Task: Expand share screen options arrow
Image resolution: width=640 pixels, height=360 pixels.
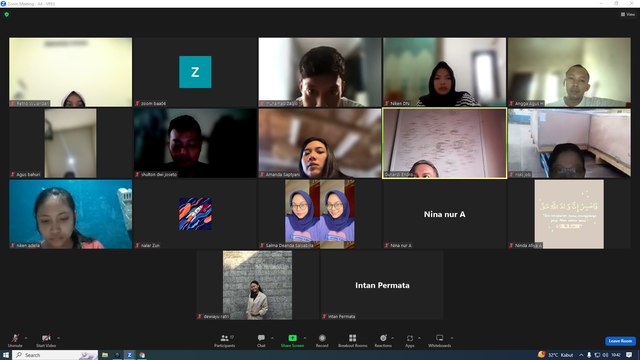Action: coord(304,338)
